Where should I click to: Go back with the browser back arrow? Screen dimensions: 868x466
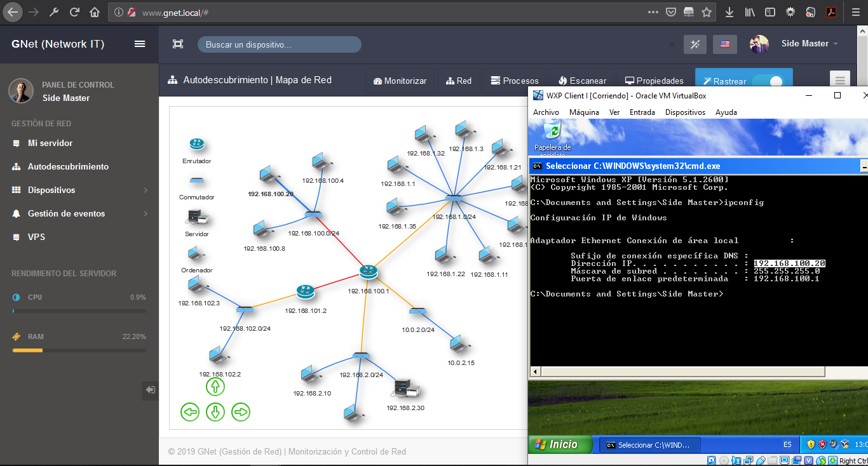(13, 12)
